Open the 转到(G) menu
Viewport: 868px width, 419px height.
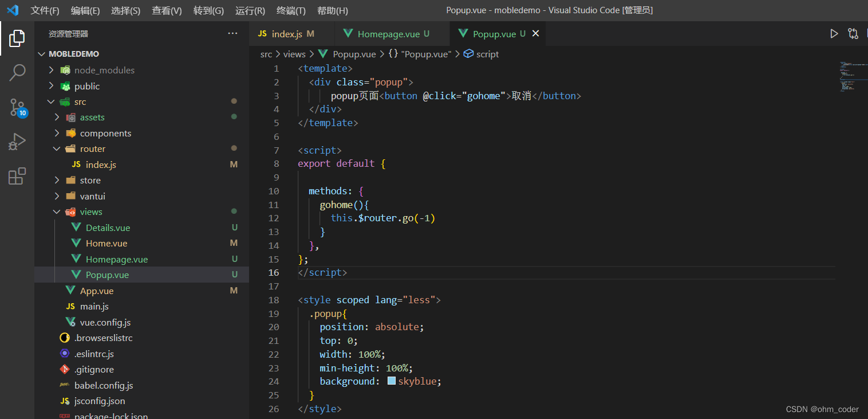tap(208, 10)
